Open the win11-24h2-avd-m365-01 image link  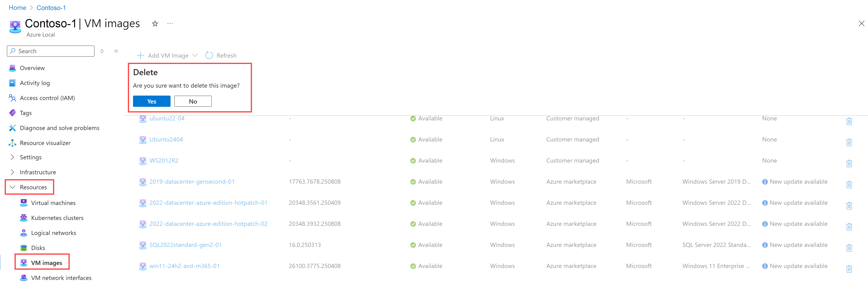pos(184,266)
